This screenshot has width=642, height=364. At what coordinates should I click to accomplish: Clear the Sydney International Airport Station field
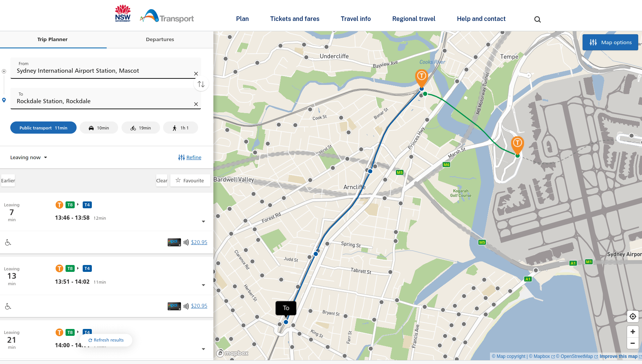click(196, 74)
